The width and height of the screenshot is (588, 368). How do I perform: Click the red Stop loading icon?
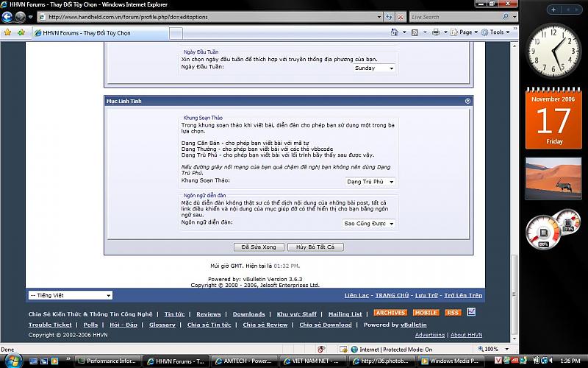tap(399, 17)
